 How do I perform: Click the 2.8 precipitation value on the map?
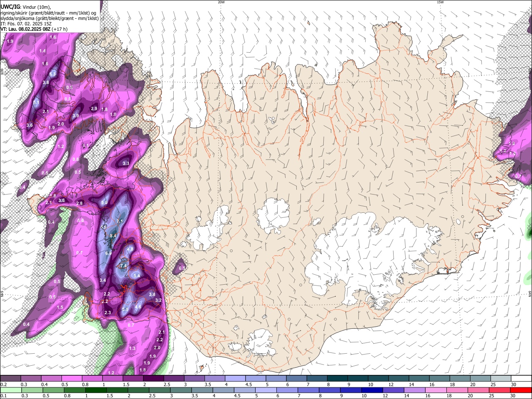79,203
